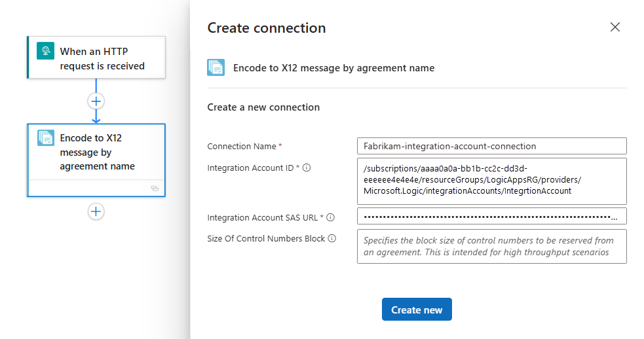Click info icon for Size Of Control Numbers Block

pyautogui.click(x=332, y=239)
